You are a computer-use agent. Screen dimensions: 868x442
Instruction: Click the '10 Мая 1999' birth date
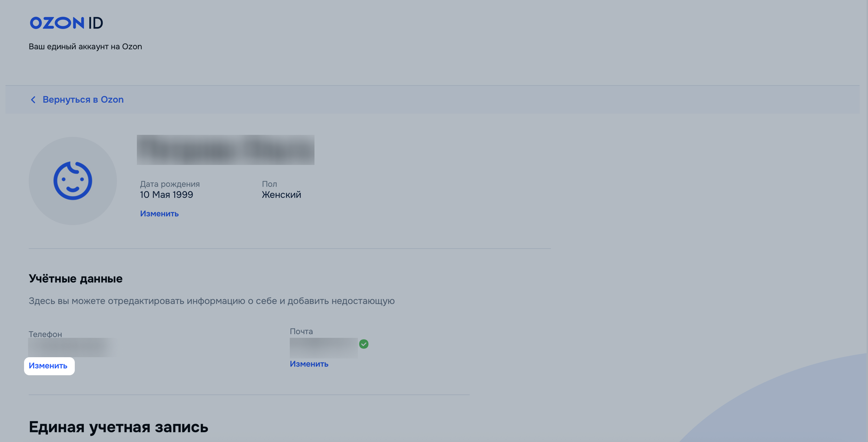[167, 195]
